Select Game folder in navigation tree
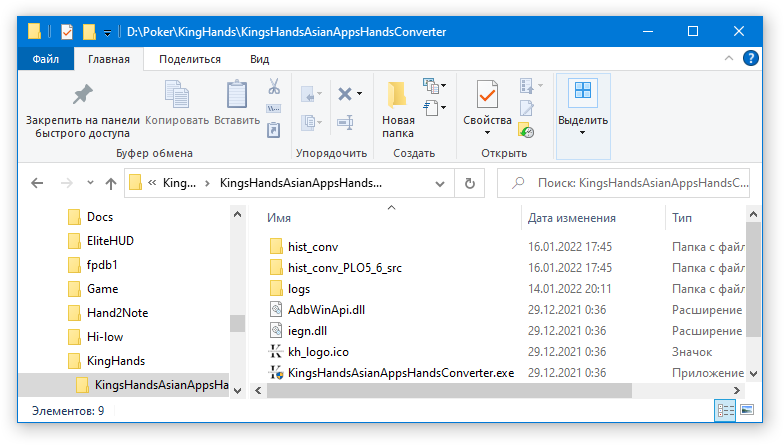Screen dimensions: 784x445 [93, 288]
